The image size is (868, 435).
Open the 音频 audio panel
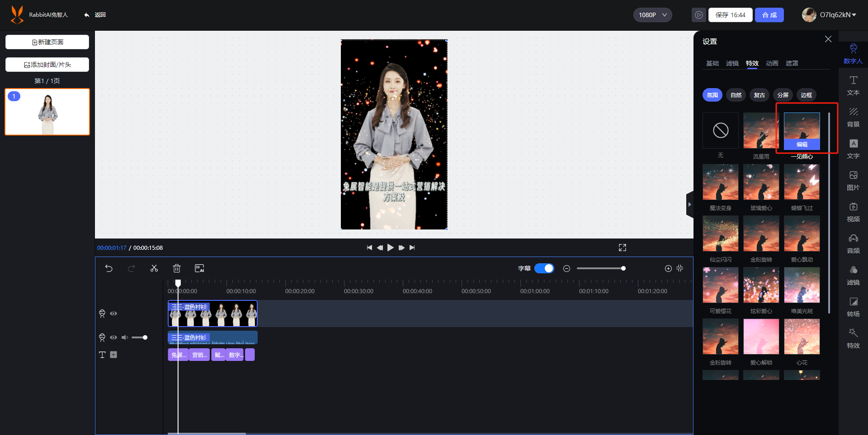(x=853, y=243)
